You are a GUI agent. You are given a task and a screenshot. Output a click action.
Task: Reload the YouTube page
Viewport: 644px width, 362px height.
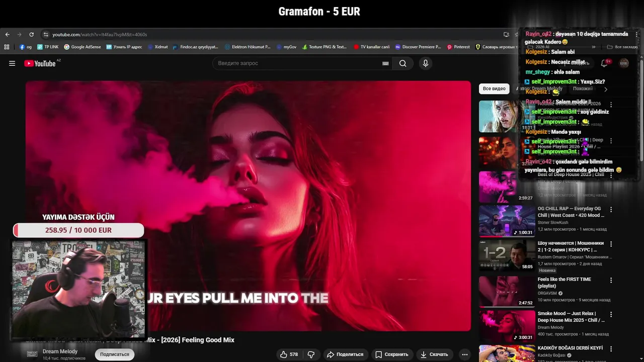(31, 35)
